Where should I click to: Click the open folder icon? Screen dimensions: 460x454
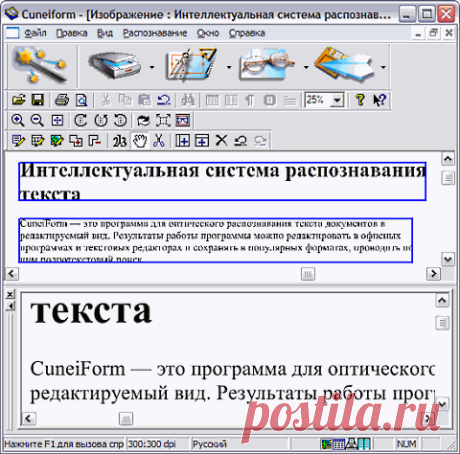click(x=18, y=100)
